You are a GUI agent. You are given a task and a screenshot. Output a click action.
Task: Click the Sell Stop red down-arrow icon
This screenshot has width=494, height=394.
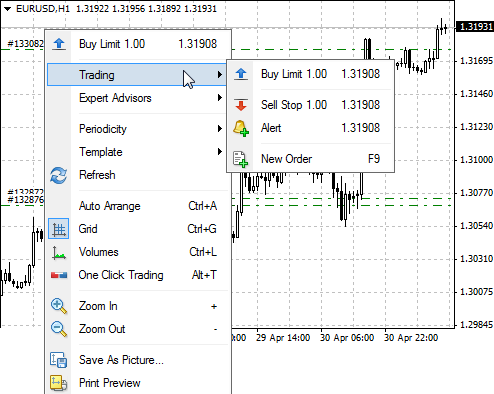tap(241, 105)
